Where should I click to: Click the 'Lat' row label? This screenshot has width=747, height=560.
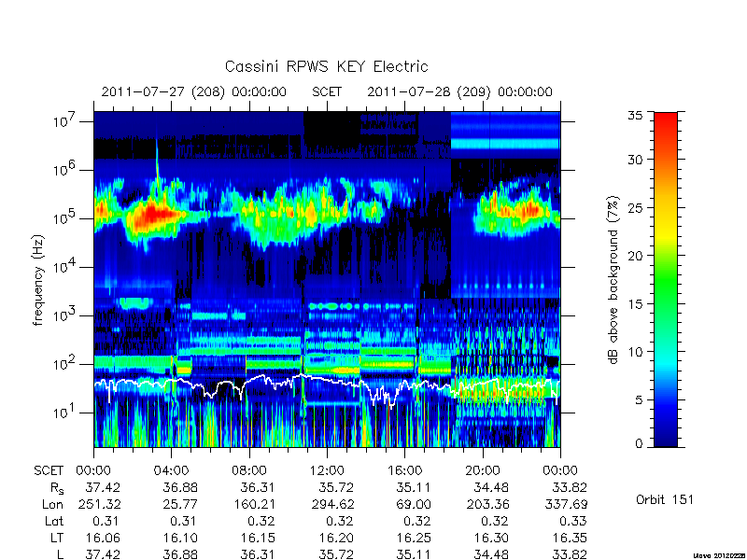(x=54, y=521)
